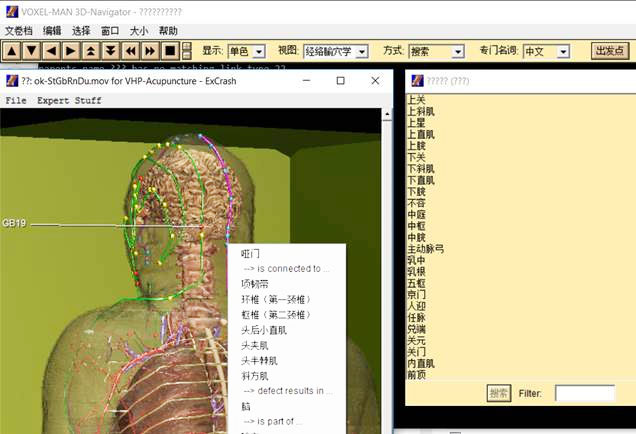Select 头半棘肌 in context menu
Screen dimensions: 636x434
click(x=259, y=361)
